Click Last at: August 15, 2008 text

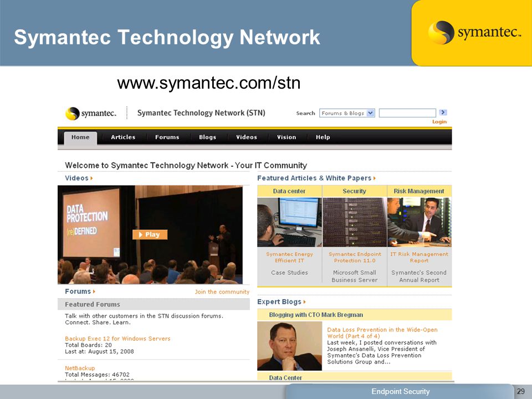coord(99,351)
